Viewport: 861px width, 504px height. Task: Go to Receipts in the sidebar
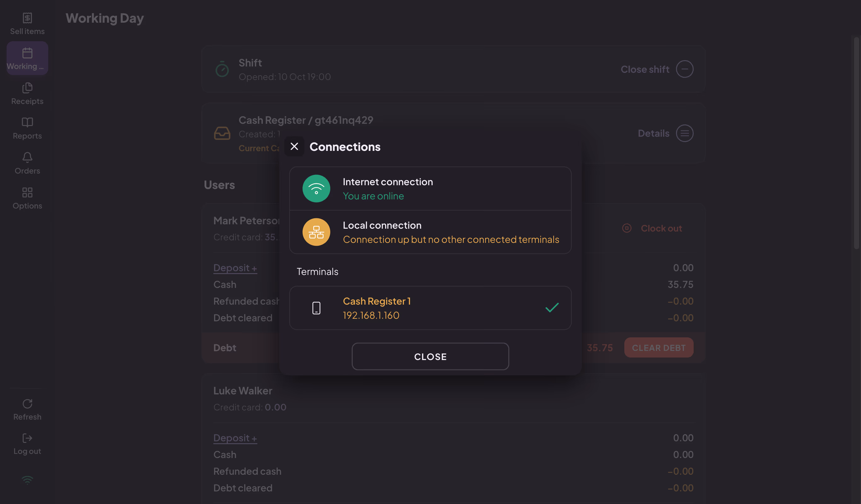27,94
